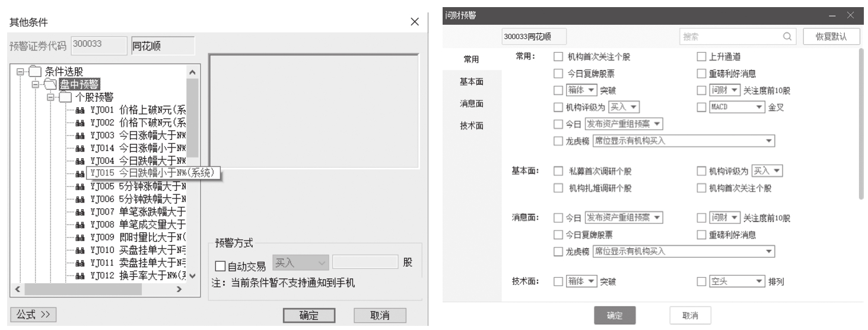Click the icon beside YJ003 今日涨幅大于

(80, 136)
